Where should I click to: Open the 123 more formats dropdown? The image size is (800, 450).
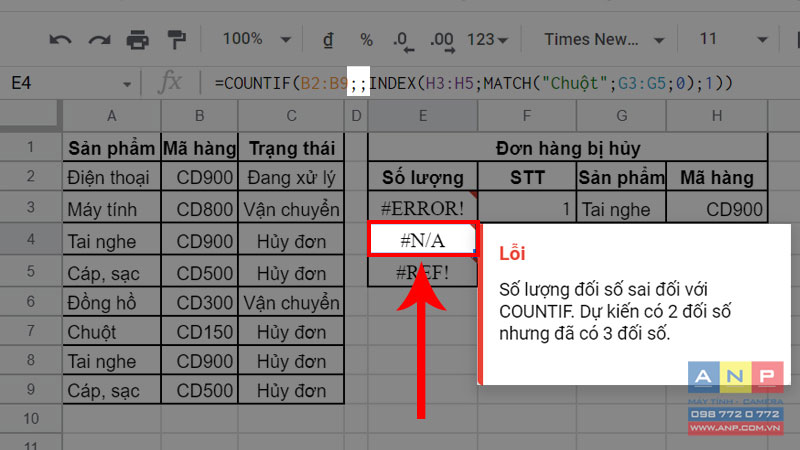pos(487,40)
